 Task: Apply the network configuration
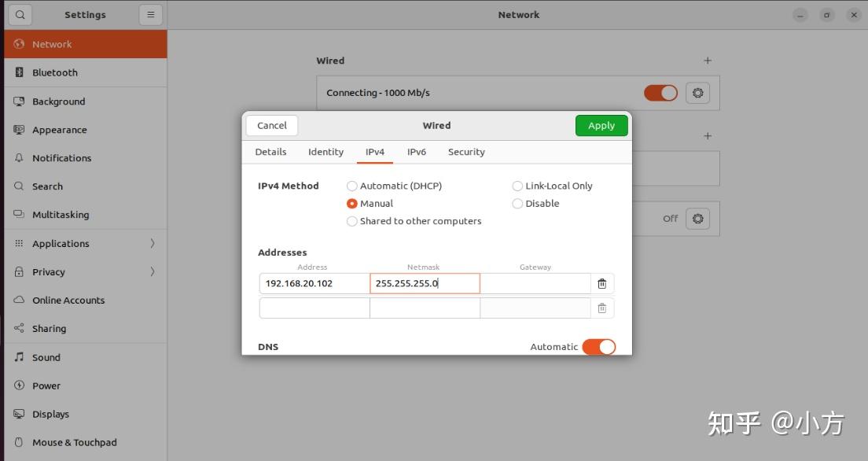[x=601, y=125]
